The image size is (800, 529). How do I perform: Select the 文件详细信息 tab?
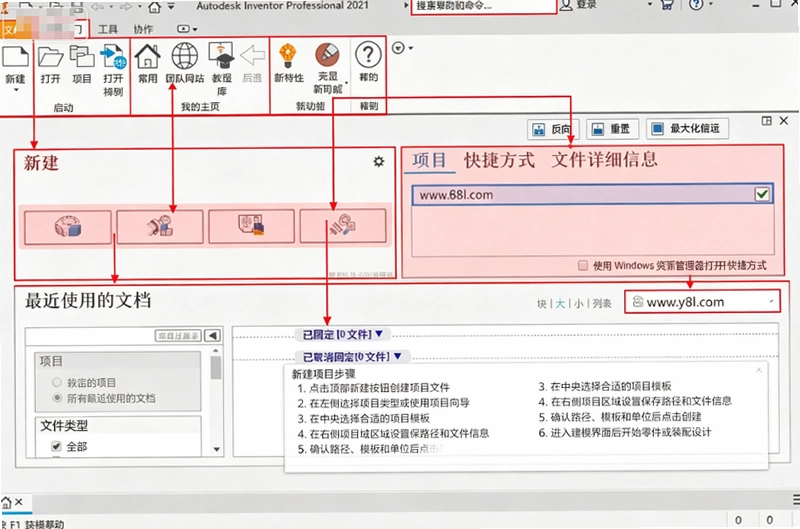604,160
